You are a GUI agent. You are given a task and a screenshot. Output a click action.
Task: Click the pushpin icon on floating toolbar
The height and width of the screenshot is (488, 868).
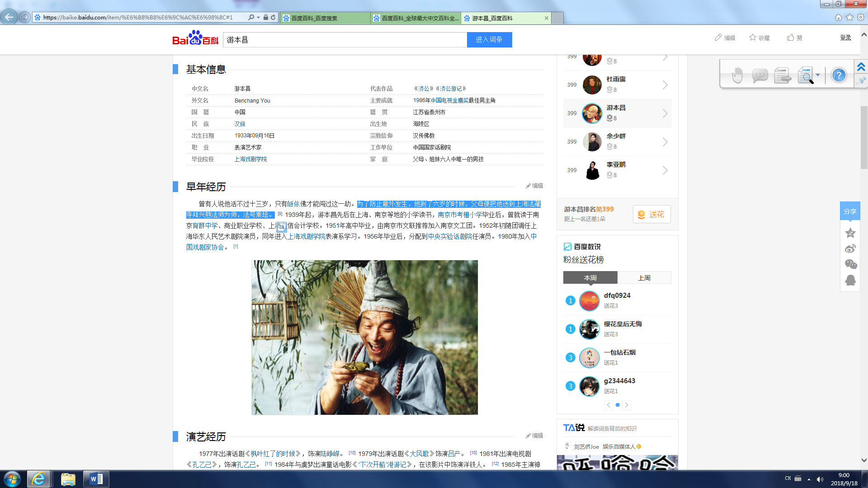862,80
